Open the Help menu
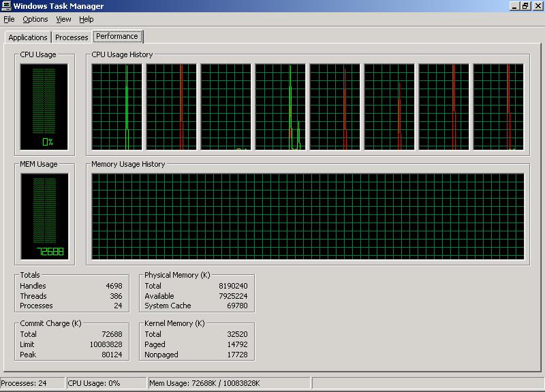Image resolution: width=545 pixels, height=392 pixels. coord(87,19)
